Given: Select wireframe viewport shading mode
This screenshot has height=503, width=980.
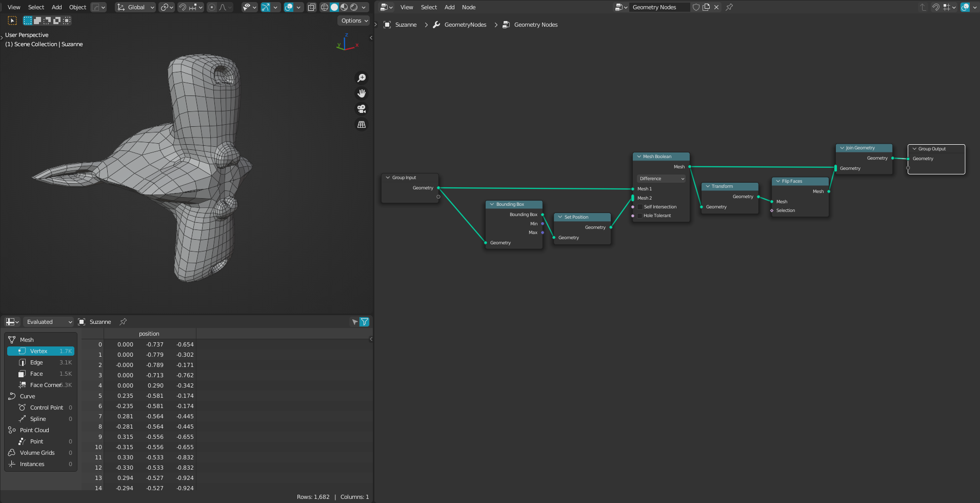Looking at the screenshot, I should click(x=325, y=7).
